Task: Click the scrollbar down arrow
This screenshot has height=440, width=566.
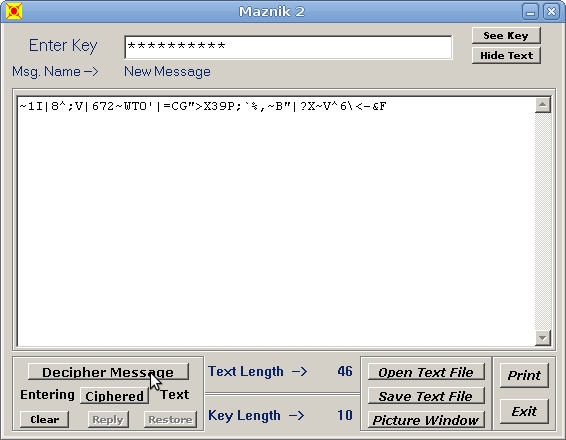Action: pyautogui.click(x=543, y=338)
